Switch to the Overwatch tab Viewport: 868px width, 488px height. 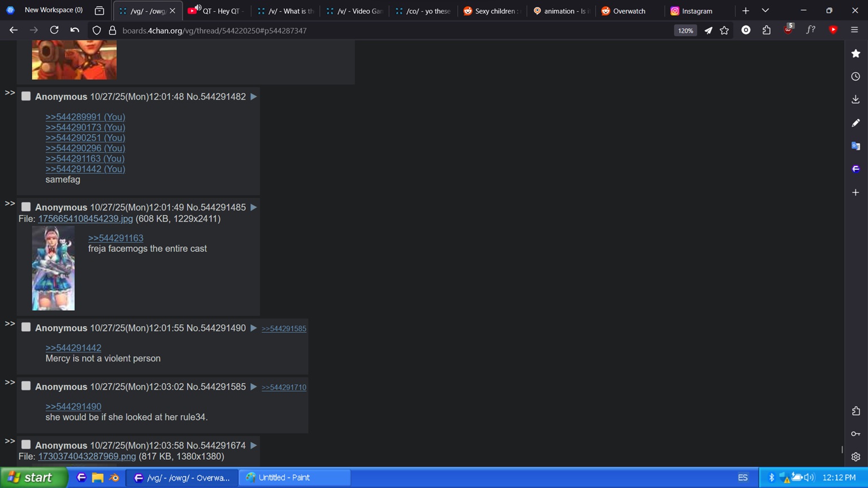(x=629, y=11)
